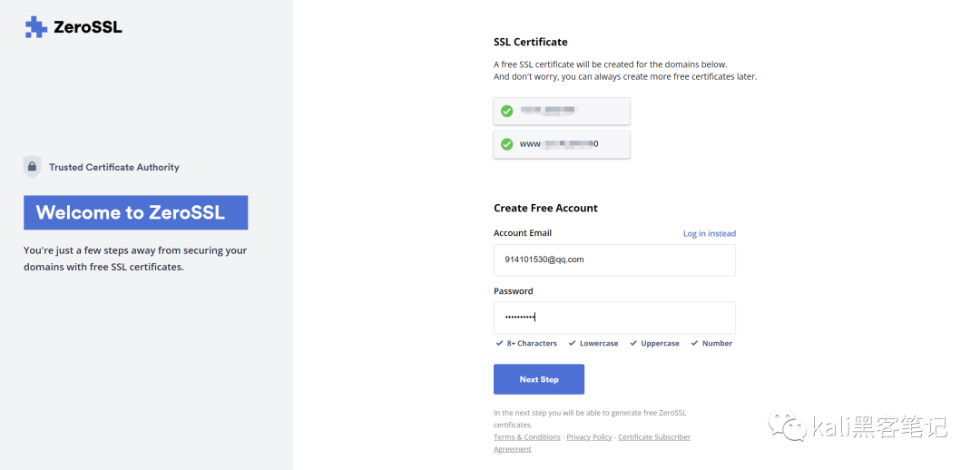Focus the Password input field

point(614,318)
